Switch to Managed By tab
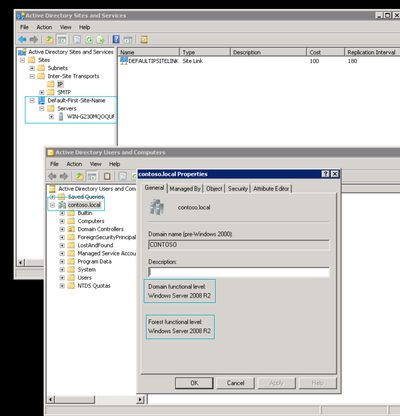Screen dimensions: 400x416 point(185,189)
